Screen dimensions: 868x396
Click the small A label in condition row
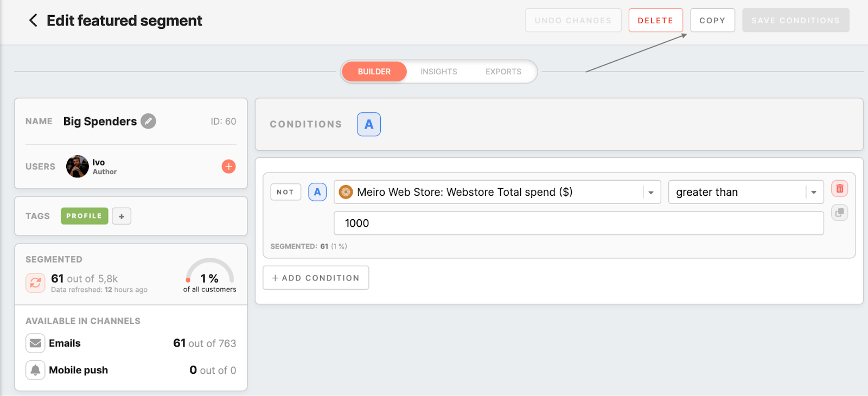point(317,192)
